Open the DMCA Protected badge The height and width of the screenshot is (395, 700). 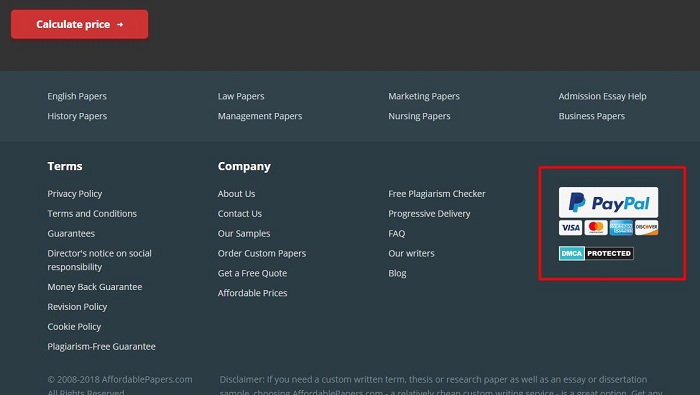pyautogui.click(x=596, y=253)
